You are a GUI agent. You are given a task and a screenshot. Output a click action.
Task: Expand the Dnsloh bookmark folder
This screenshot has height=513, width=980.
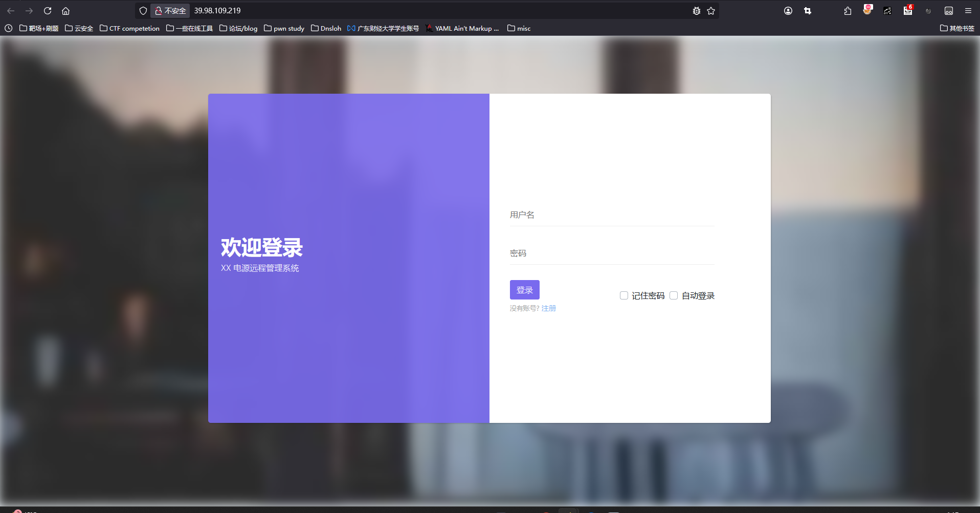pyautogui.click(x=326, y=28)
